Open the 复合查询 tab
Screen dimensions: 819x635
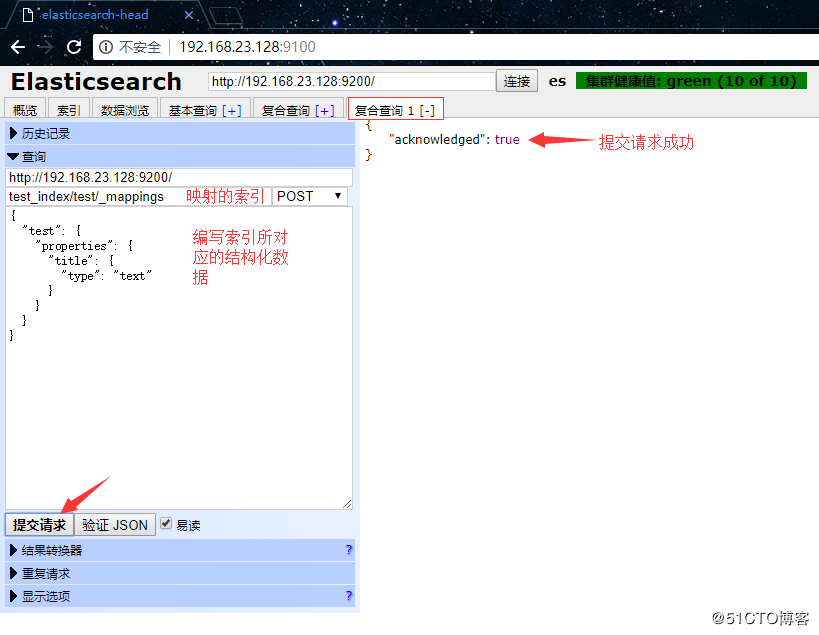tap(286, 110)
